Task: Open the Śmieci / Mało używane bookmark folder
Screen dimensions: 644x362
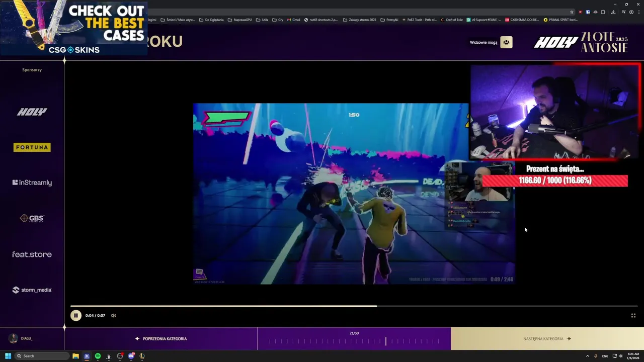Action: [178, 20]
